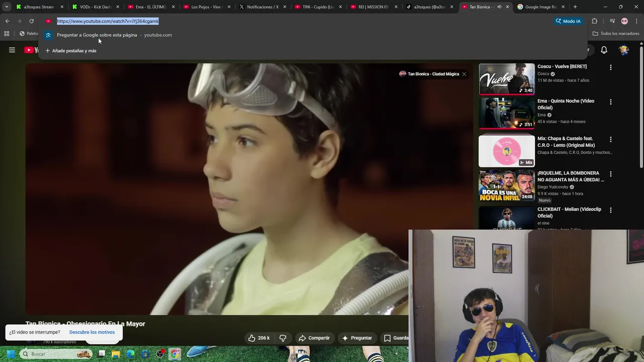
Task: Open options for the Ema - Quinta Noche video
Action: [611, 102]
